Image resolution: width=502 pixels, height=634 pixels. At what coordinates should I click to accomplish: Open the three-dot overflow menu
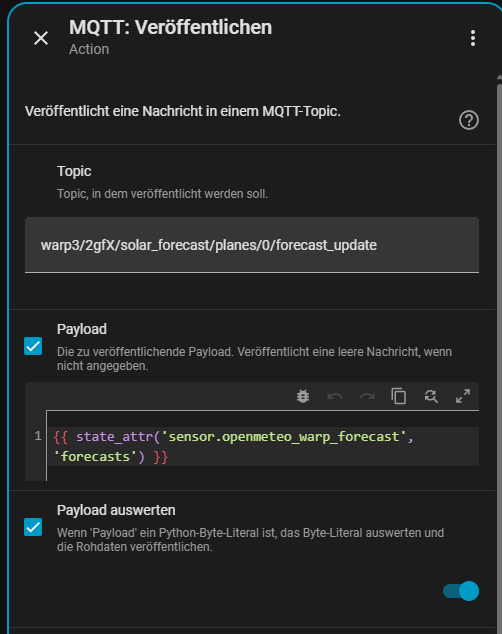[x=472, y=38]
